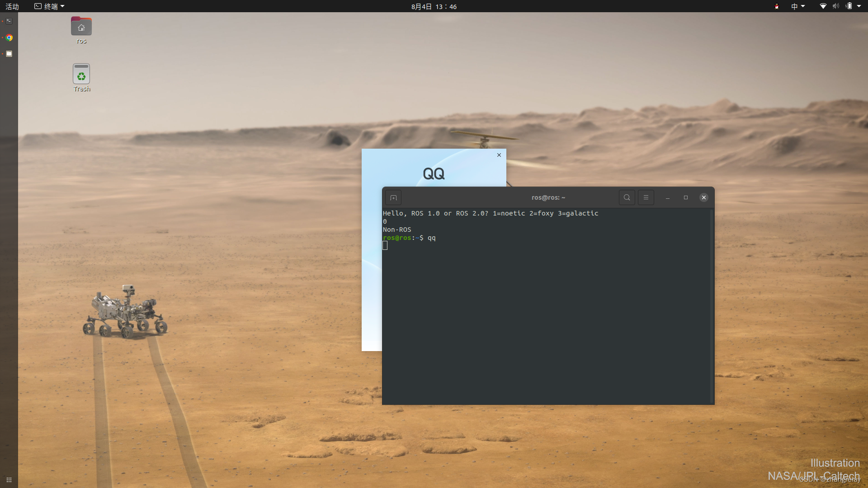Open a new terminal tab
Screen dimensions: 868x488
click(393, 197)
